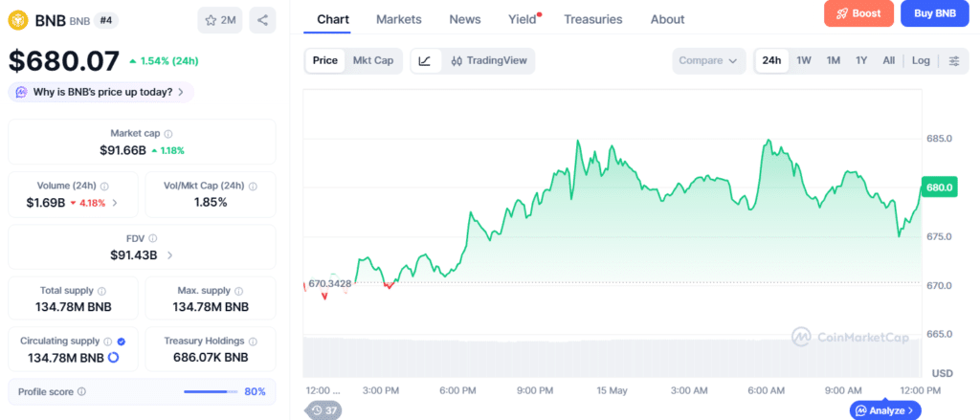Click Treasury Holdings info icon
Screen dimensions: 980x420
(253, 342)
